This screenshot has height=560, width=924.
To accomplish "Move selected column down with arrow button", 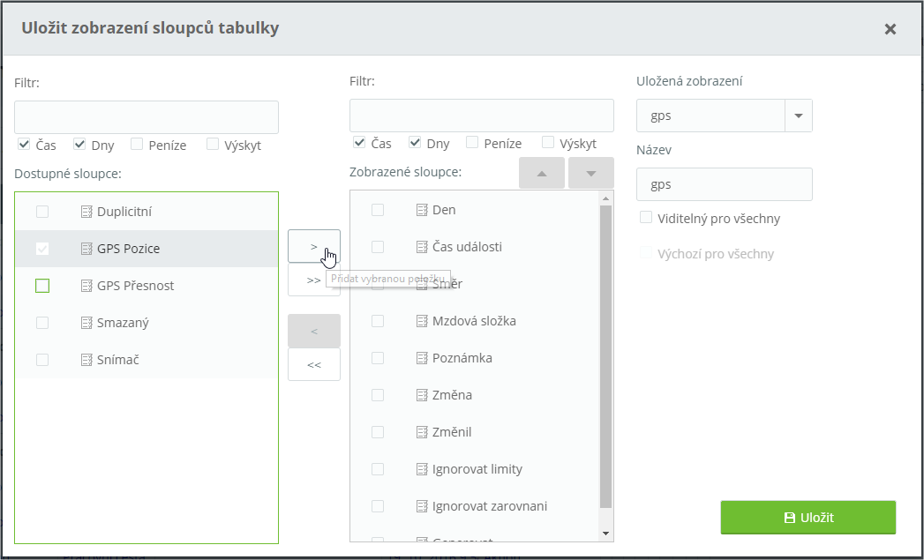I will 590,174.
